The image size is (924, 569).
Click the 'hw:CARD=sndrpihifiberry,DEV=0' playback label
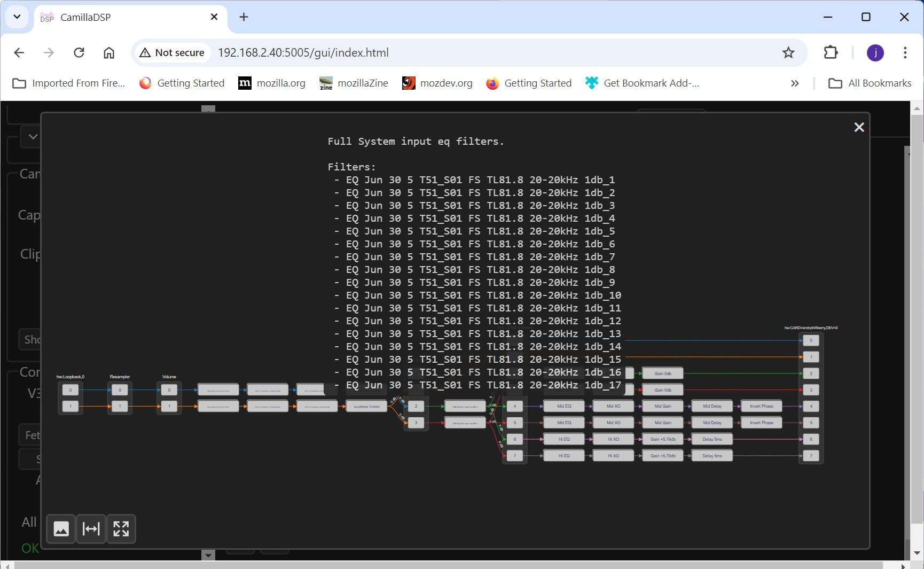811,328
